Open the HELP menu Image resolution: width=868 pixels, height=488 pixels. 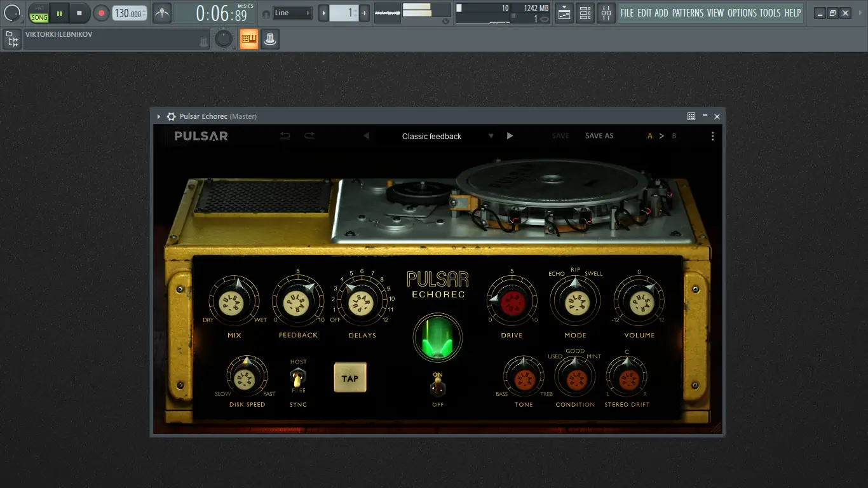[792, 13]
